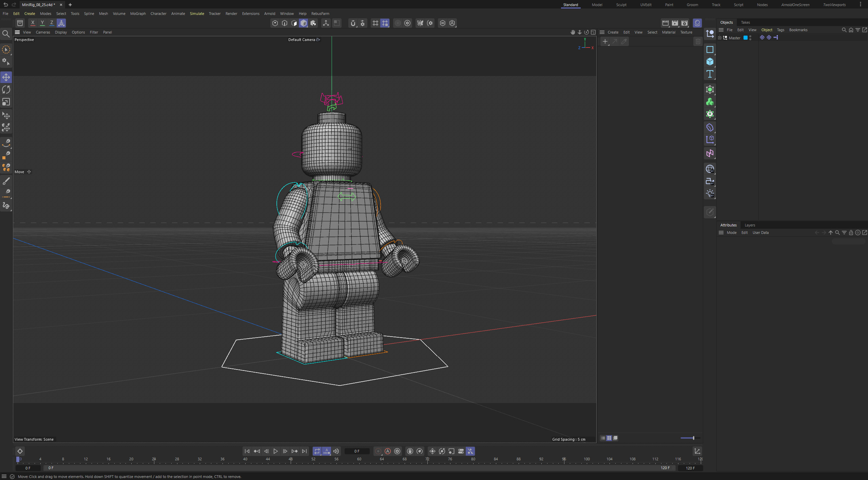Click User Data in Attributes manager
868x480 pixels.
[761, 233]
